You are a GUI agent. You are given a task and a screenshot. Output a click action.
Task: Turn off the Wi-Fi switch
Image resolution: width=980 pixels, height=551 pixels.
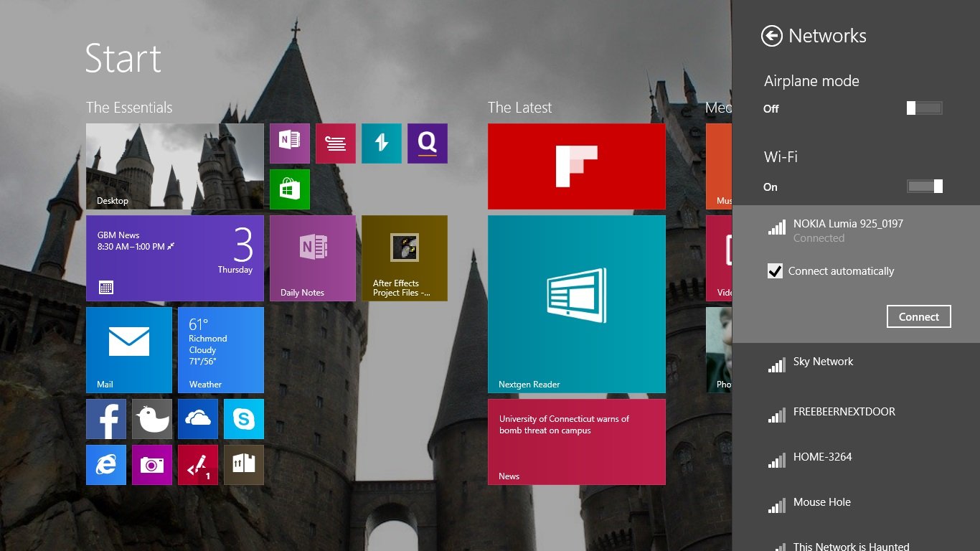pos(925,187)
